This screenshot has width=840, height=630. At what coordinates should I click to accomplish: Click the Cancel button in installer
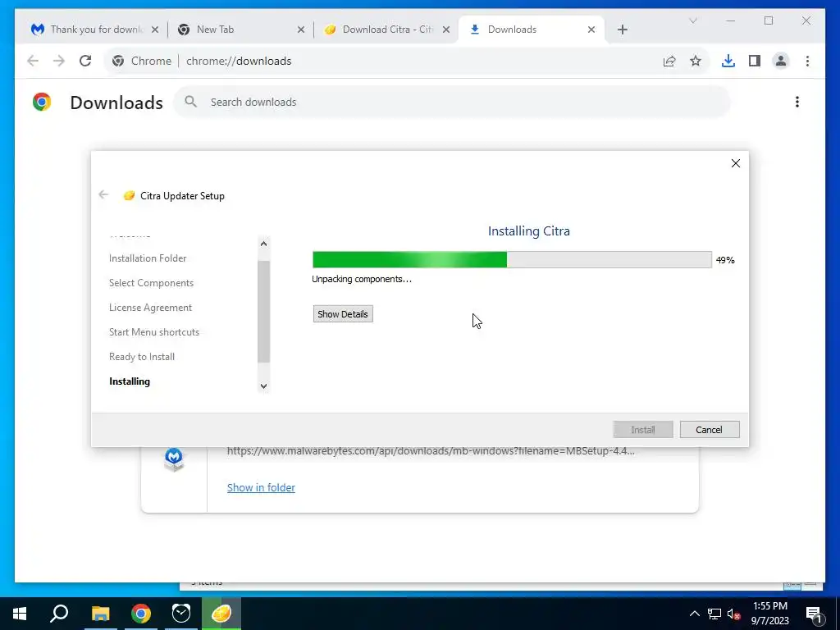710,430
